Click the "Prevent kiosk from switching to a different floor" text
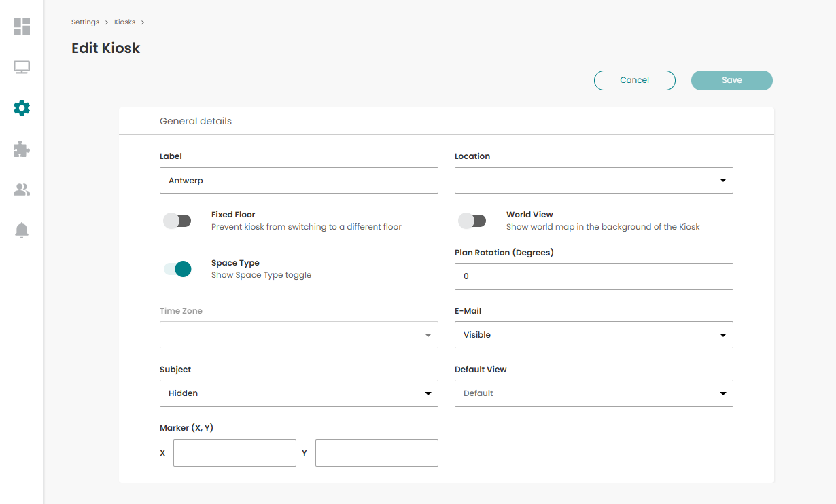The width and height of the screenshot is (836, 504). pos(307,227)
